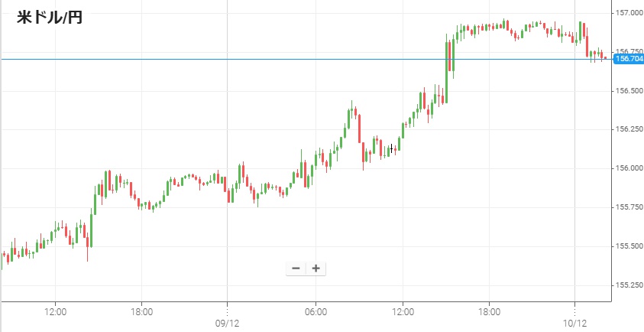Viewport: 644px width, 332px height.
Task: Click the 12:00 label between 06:00 and 18:00
Action: [x=403, y=312]
